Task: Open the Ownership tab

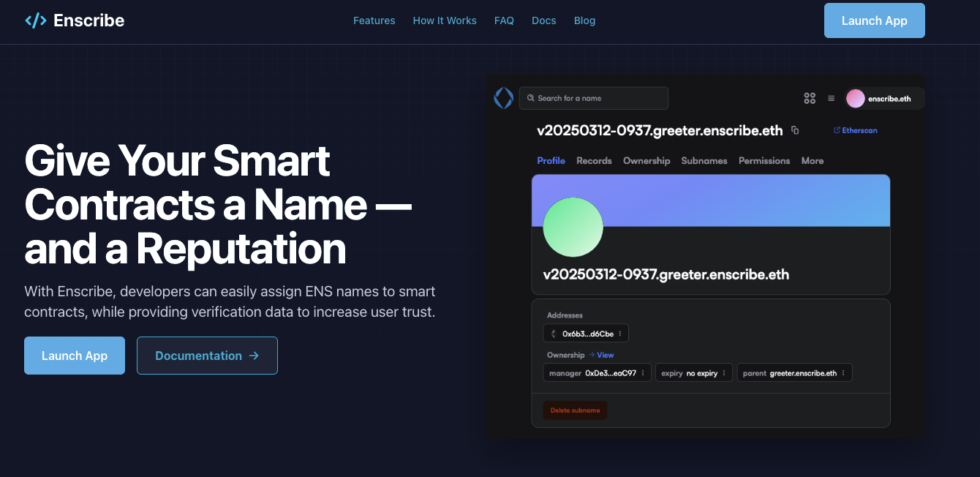Action: tap(647, 161)
